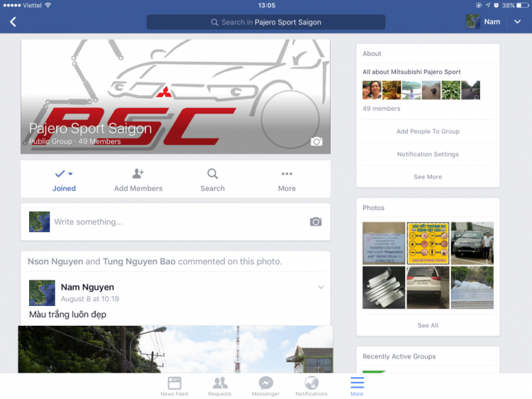The image size is (532, 399).
Task: Open the green leaves member photo
Action: pyautogui.click(x=450, y=90)
